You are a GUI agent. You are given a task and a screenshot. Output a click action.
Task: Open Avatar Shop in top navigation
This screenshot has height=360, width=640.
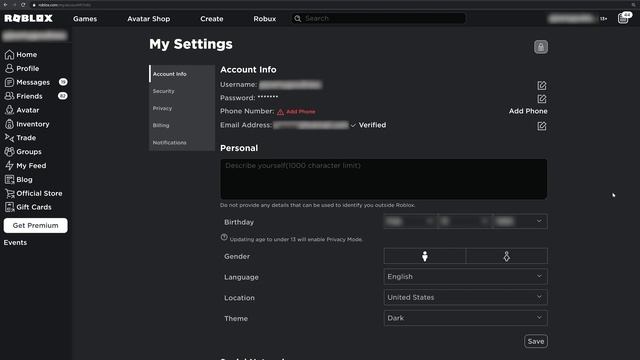point(149,19)
